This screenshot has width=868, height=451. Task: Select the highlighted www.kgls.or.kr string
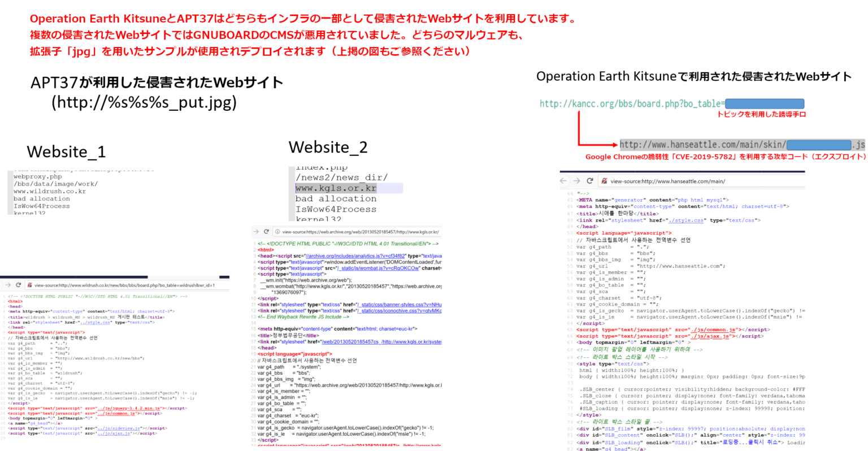tap(336, 188)
